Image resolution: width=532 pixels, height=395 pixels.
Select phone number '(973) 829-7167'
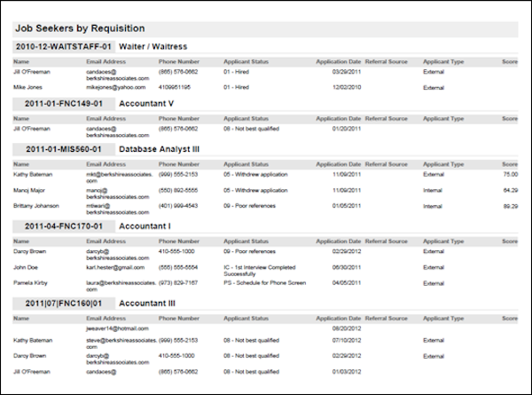pos(178,283)
